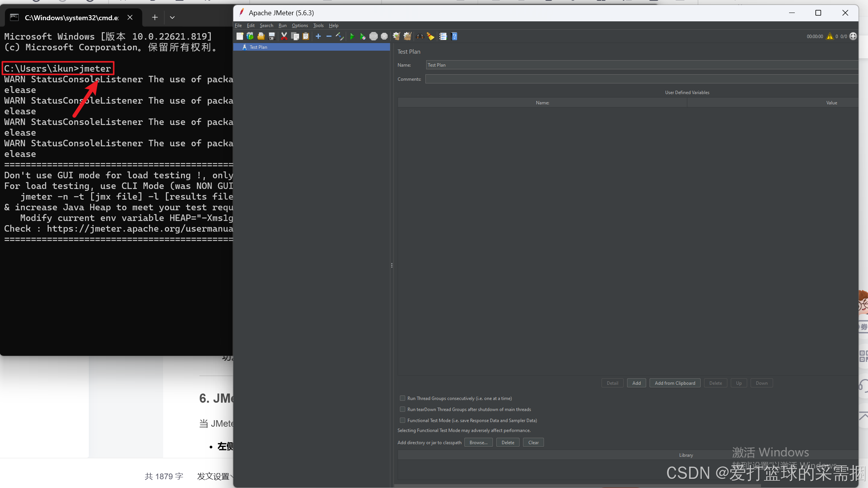Click the toolbar Collapse All minus icon
Viewport: 868px width, 488px height.
coord(329,36)
